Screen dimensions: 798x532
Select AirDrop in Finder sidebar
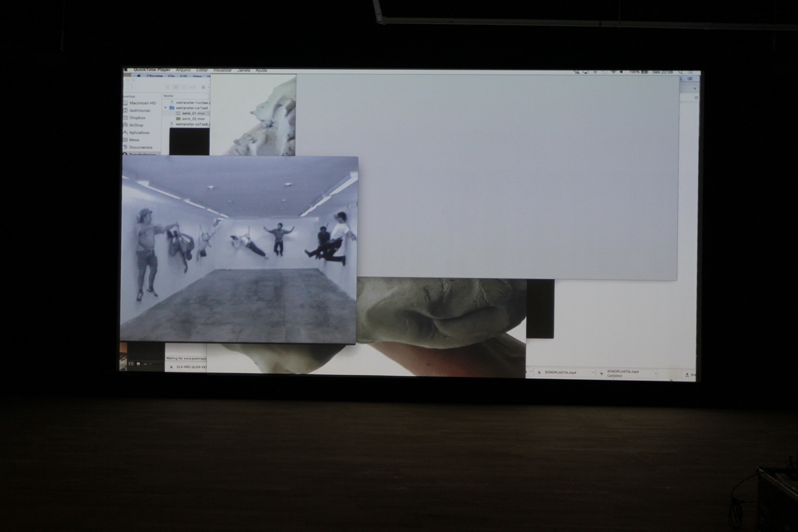pos(136,125)
